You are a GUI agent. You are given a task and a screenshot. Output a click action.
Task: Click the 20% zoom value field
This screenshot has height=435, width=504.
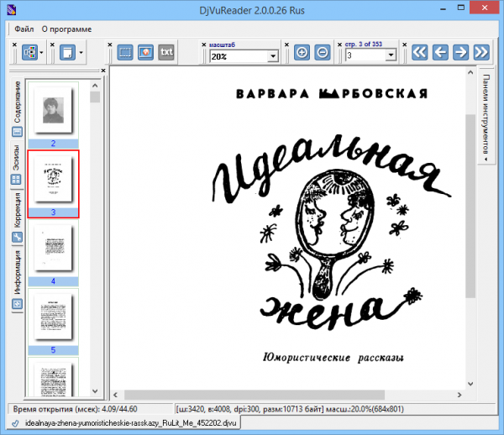[239, 56]
